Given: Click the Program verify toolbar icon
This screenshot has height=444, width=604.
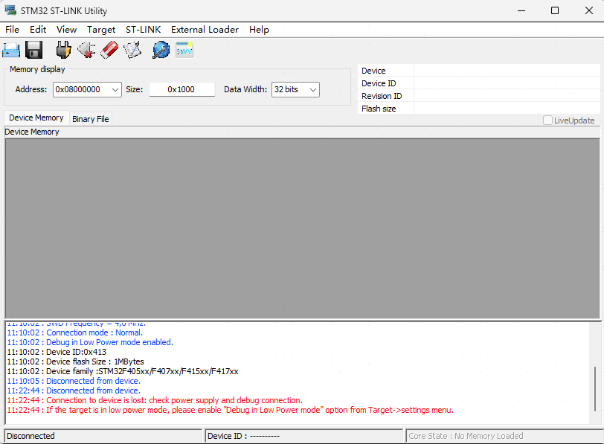Looking at the screenshot, I should 133,50.
